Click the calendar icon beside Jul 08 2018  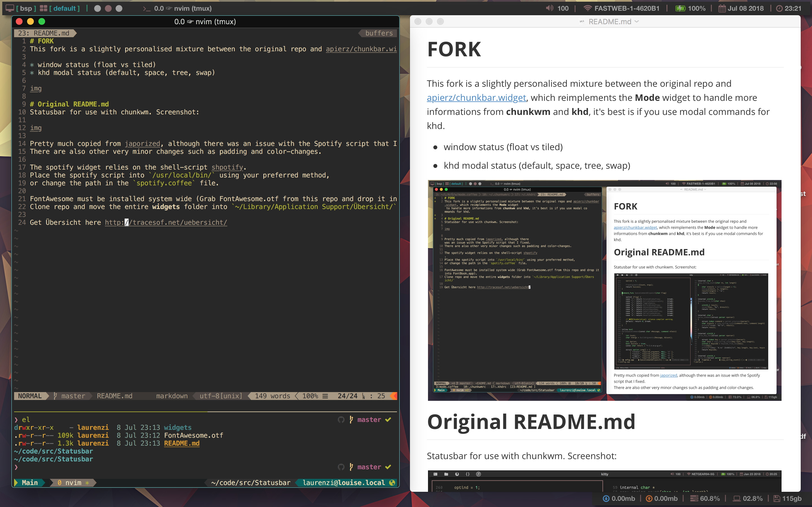(x=722, y=8)
